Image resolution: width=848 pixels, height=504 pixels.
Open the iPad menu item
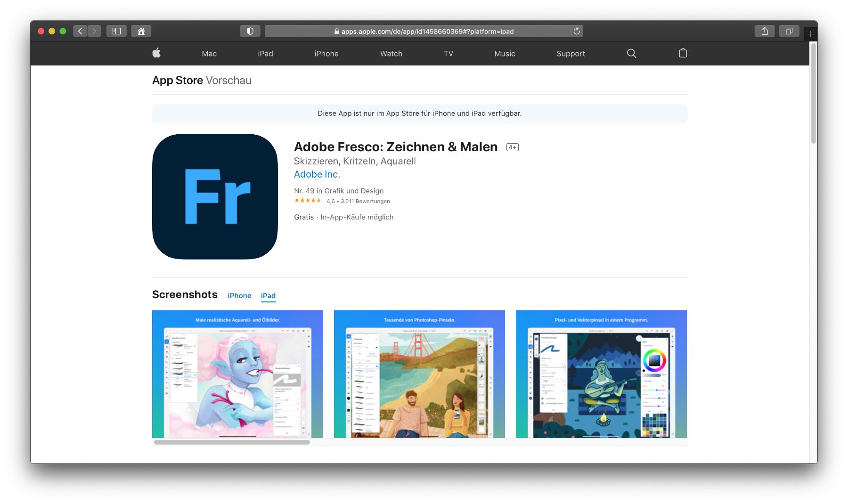(265, 54)
